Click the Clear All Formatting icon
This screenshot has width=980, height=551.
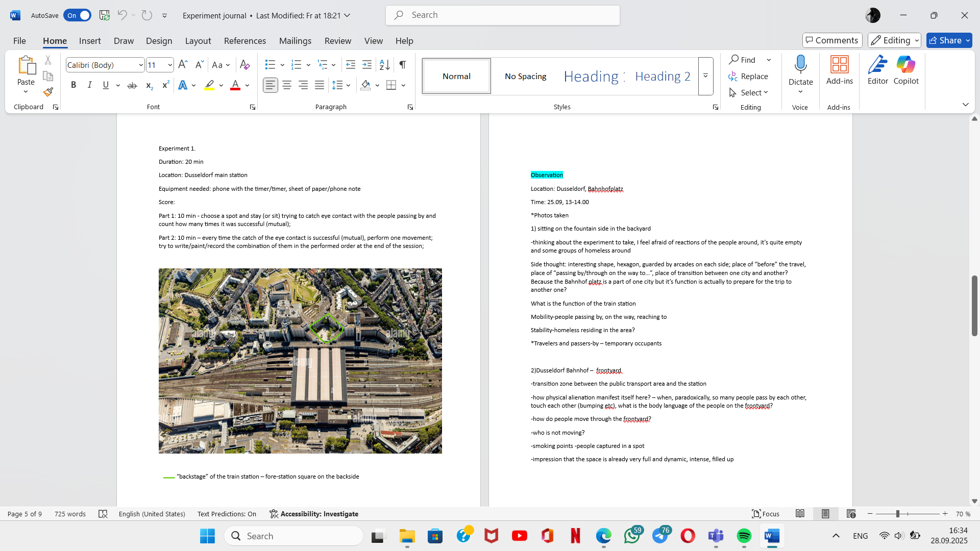(x=244, y=65)
